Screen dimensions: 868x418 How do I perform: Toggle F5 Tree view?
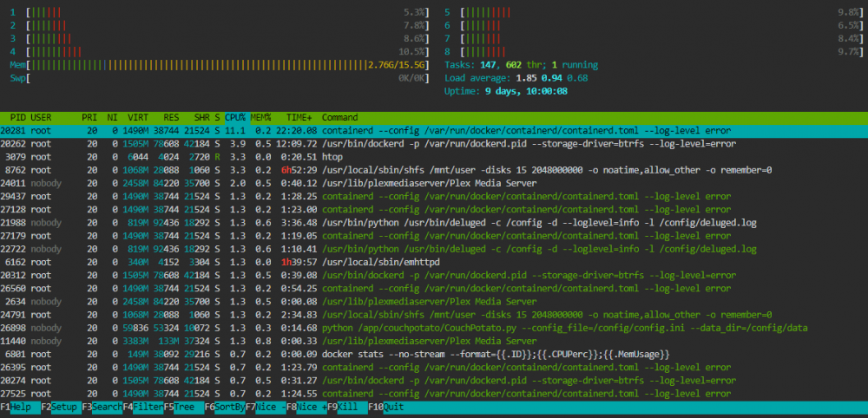[x=184, y=407]
